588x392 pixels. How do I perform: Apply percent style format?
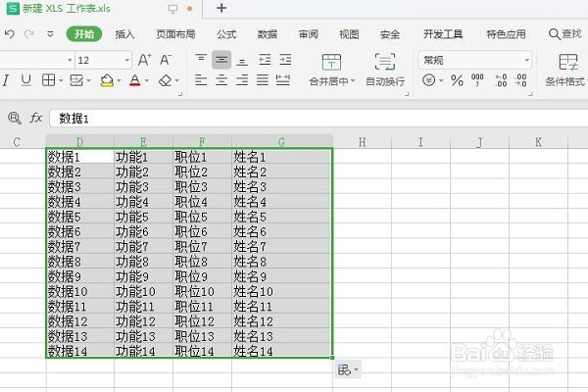457,80
